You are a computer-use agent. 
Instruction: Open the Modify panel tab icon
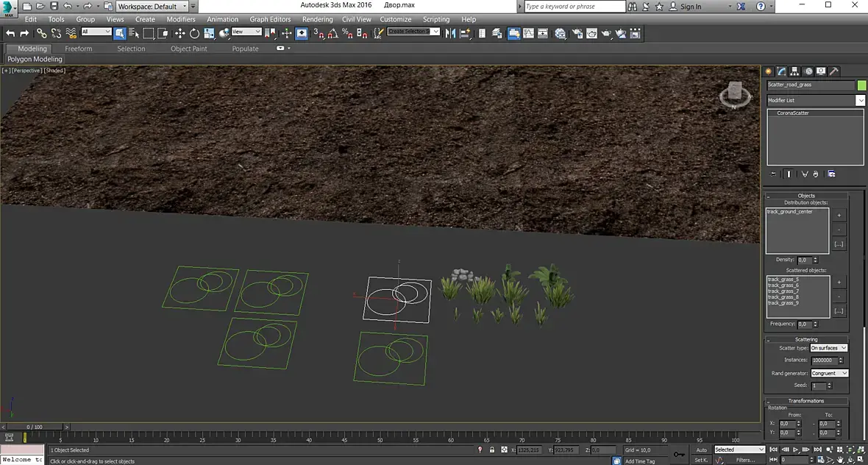(x=782, y=71)
